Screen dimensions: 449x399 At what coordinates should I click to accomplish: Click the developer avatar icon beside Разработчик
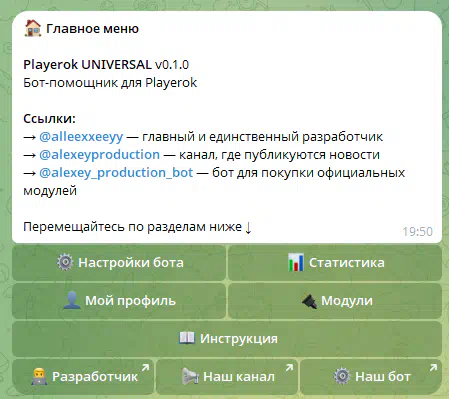pyautogui.click(x=39, y=376)
